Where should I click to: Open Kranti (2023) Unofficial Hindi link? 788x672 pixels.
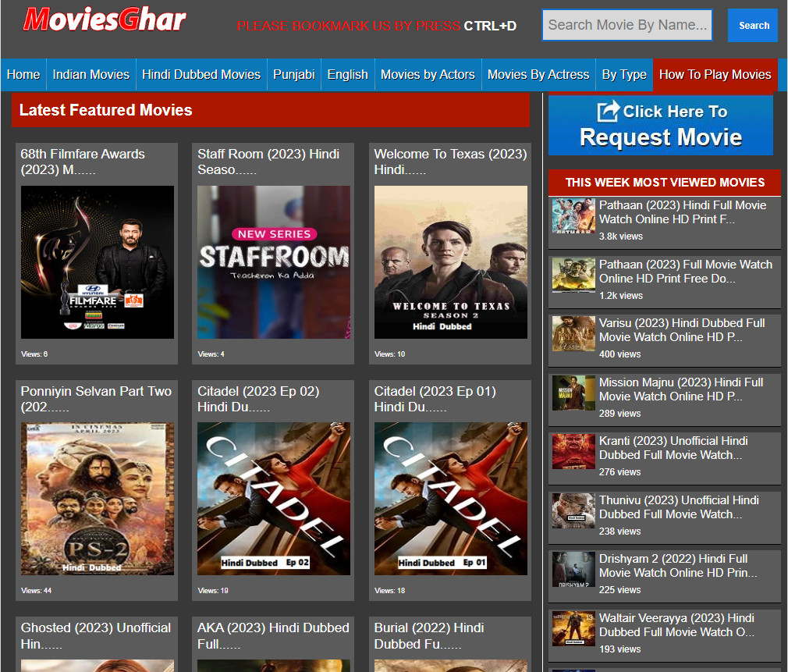[673, 448]
